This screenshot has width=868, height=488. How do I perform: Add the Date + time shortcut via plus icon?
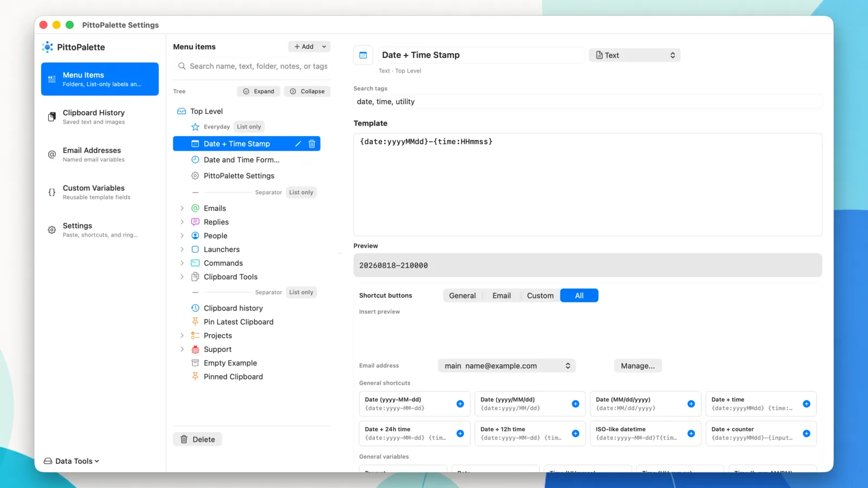point(807,404)
